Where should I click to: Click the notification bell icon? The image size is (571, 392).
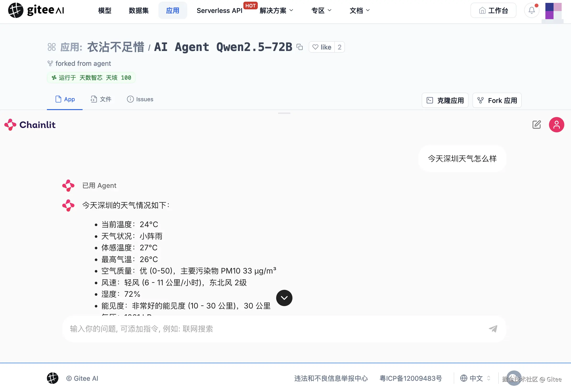tap(532, 10)
